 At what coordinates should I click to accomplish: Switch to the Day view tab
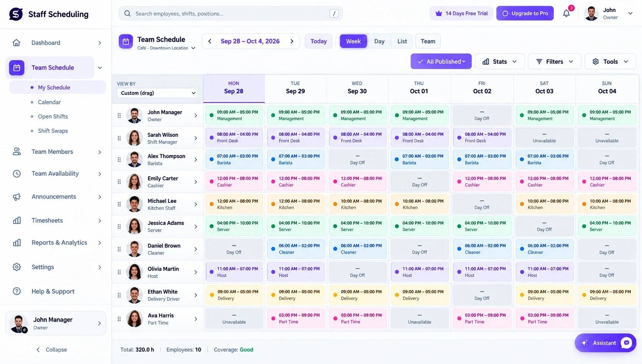[379, 41]
